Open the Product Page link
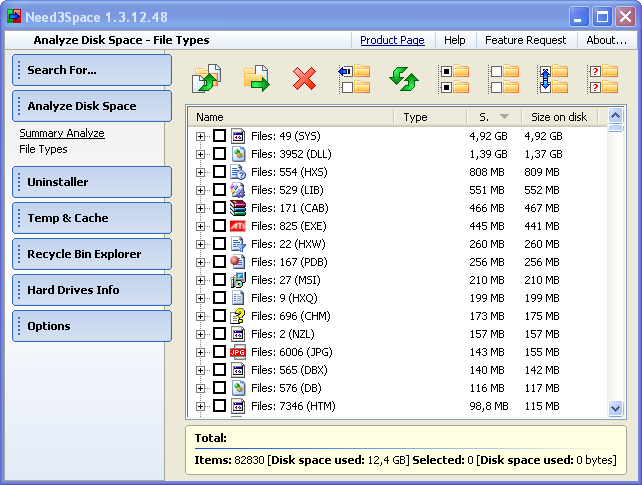 (392, 40)
